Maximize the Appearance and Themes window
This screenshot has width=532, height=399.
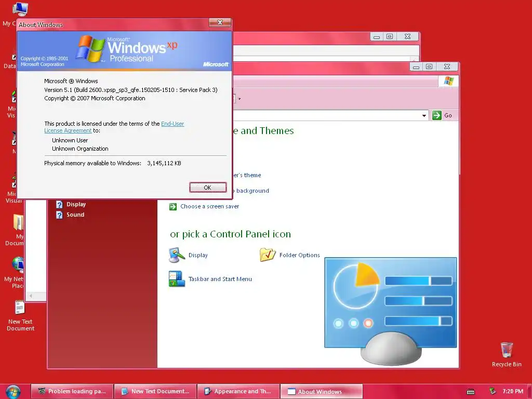pos(429,66)
